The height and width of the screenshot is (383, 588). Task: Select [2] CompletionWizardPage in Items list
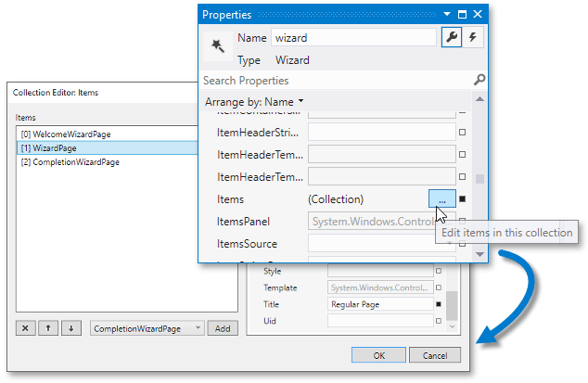point(108,161)
